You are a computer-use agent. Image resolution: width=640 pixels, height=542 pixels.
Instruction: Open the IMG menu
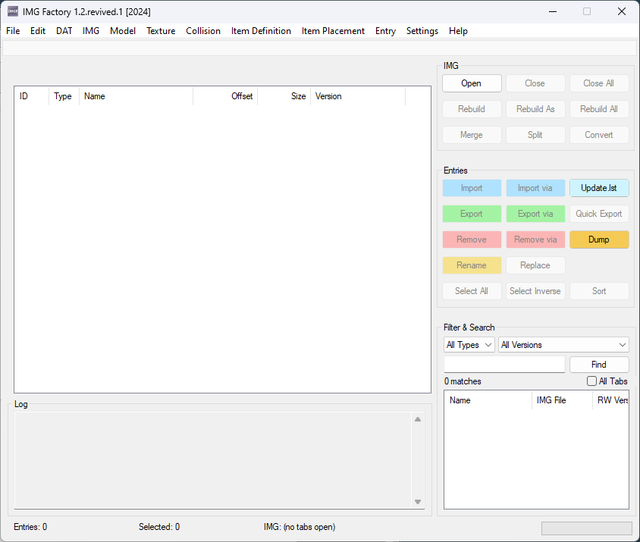click(x=91, y=31)
